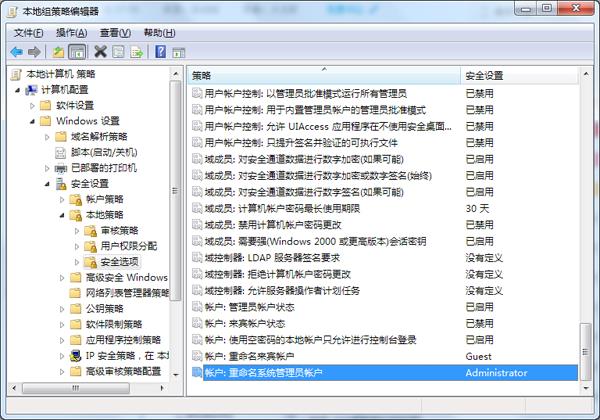Screen dimensions: 600x420
Task: Select the 帐户: 来宾帐户状态 policy row
Action: (x=244, y=324)
